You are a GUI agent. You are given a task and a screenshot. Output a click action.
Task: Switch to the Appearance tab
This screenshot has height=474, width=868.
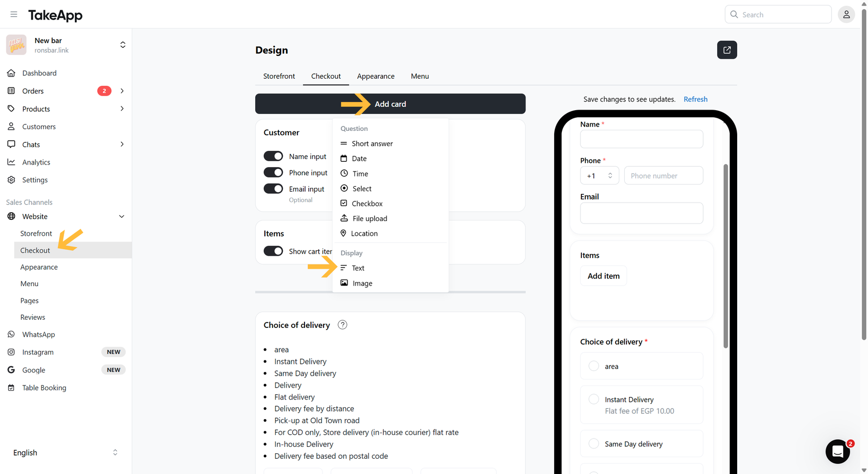[376, 76]
